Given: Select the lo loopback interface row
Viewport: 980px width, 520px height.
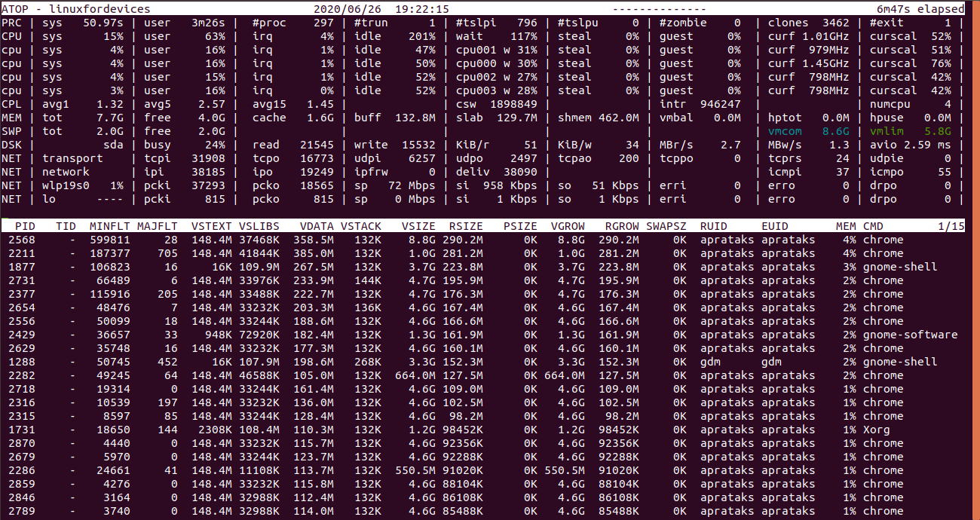Looking at the screenshot, I should click(482, 199).
